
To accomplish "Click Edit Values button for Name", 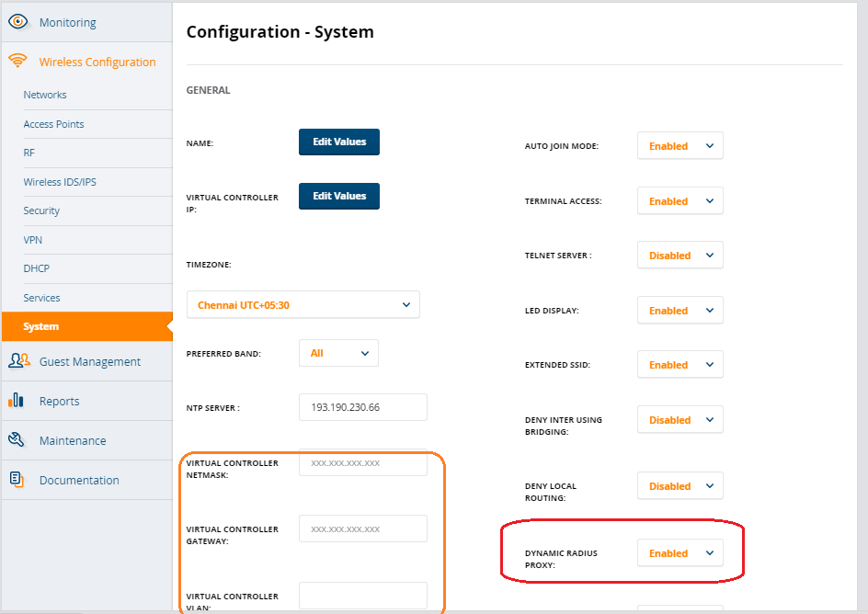I will (x=338, y=142).
